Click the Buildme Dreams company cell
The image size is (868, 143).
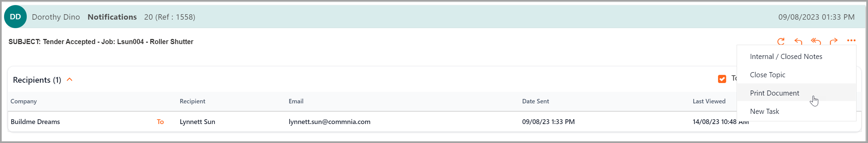coord(35,122)
